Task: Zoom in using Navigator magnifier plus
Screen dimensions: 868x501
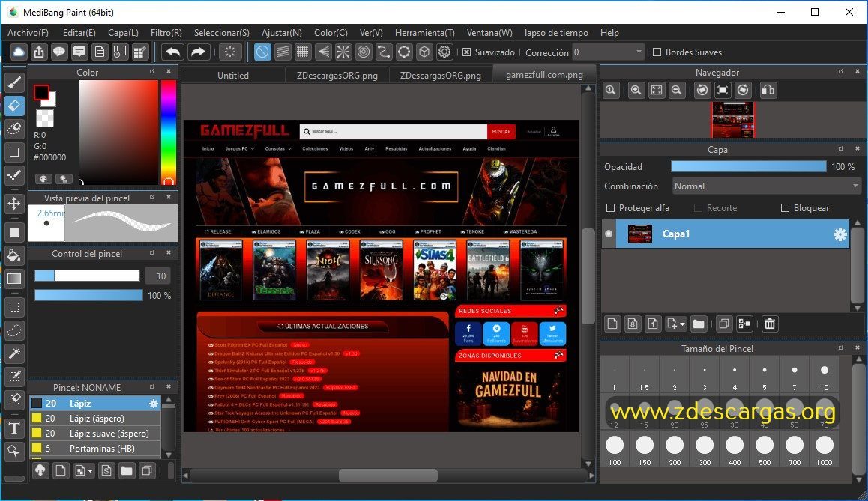Action: (x=636, y=90)
